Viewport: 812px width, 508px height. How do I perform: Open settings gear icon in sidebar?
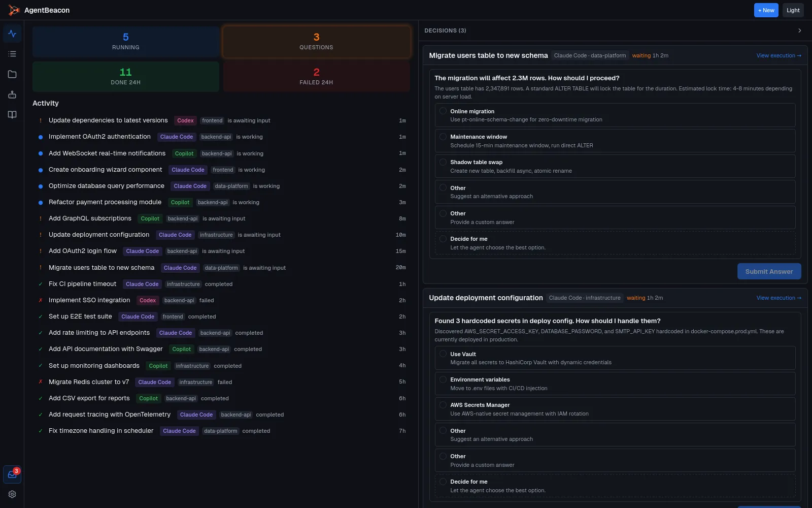pyautogui.click(x=12, y=494)
